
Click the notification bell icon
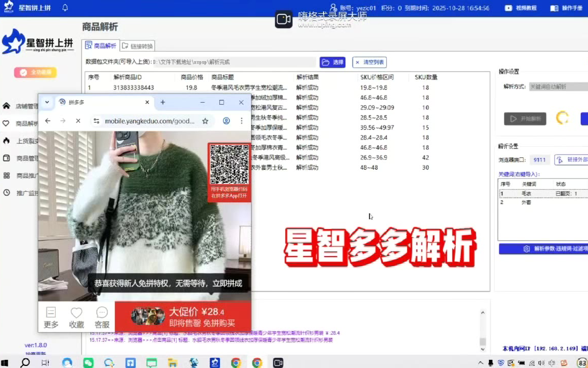coord(65,8)
